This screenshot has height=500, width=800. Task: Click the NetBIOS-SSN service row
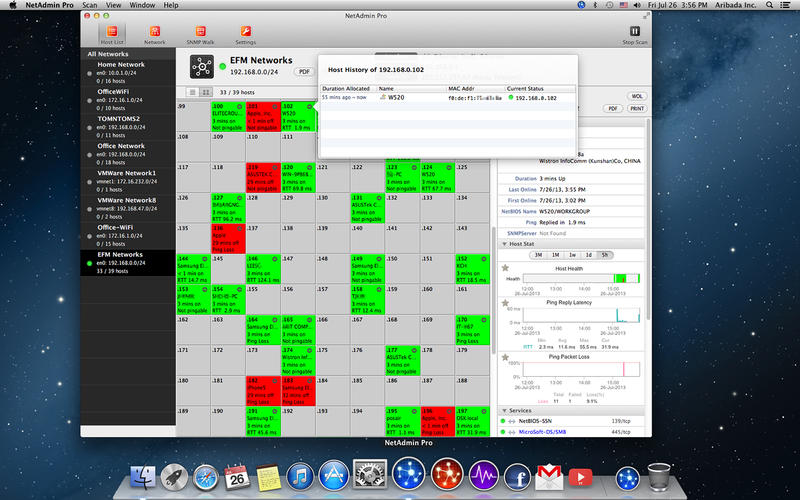pyautogui.click(x=571, y=421)
